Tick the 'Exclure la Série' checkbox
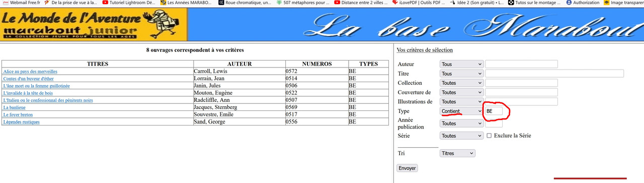The width and height of the screenshot is (644, 183). [x=489, y=136]
